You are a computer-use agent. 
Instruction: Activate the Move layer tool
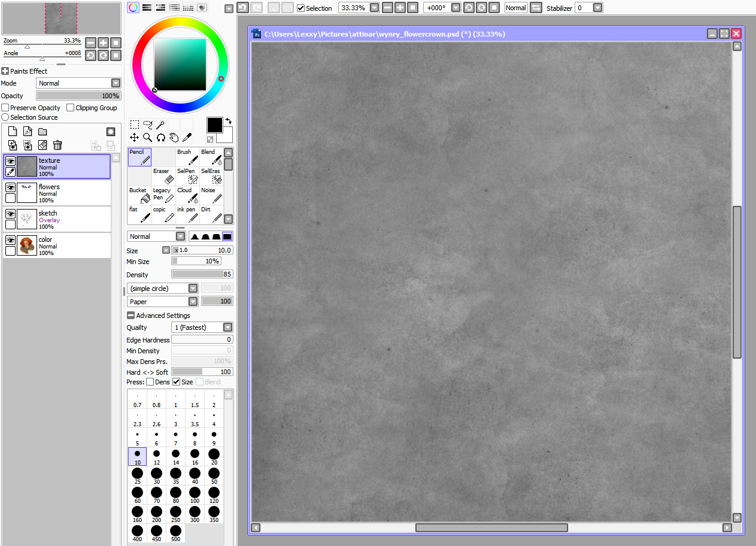point(134,137)
